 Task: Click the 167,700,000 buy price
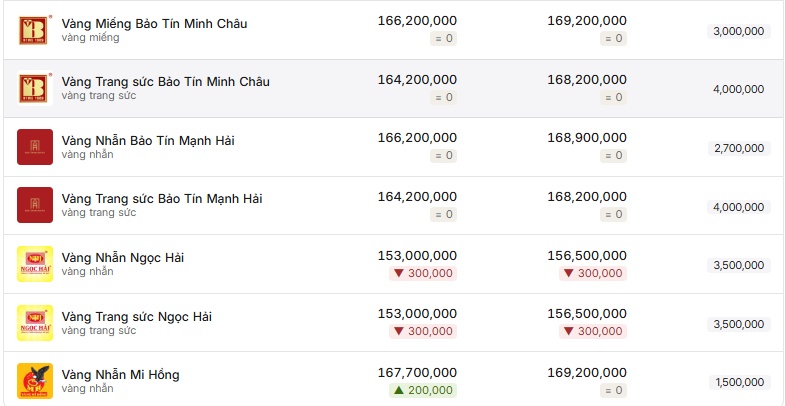pyautogui.click(x=417, y=372)
